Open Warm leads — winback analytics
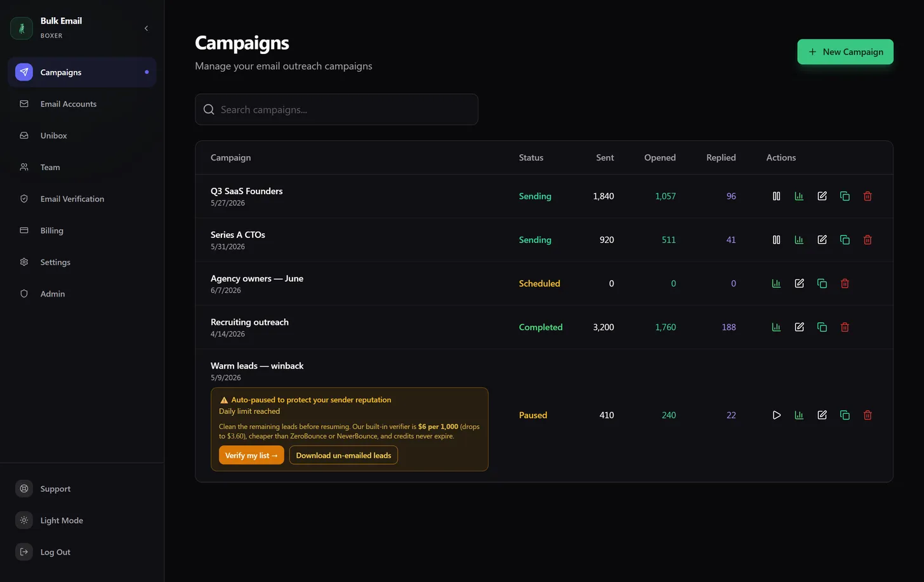The height and width of the screenshot is (582, 924). pyautogui.click(x=799, y=415)
